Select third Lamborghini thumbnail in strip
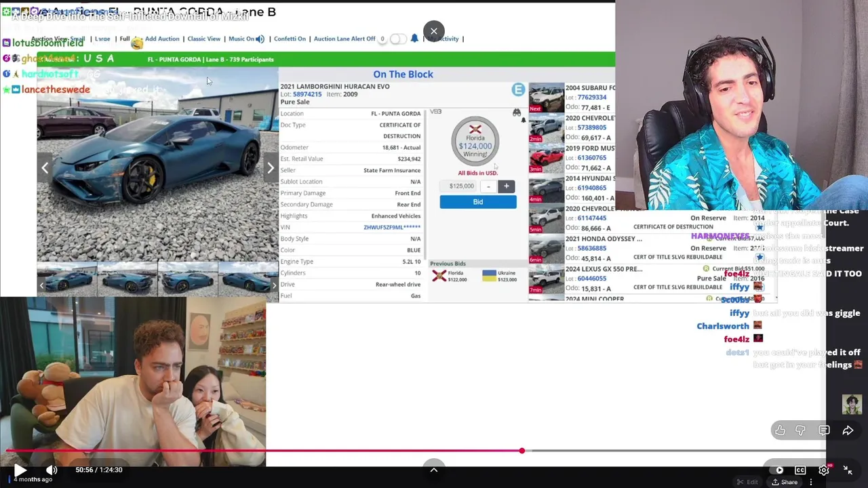Viewport: 868px width, 488px height. (x=188, y=279)
